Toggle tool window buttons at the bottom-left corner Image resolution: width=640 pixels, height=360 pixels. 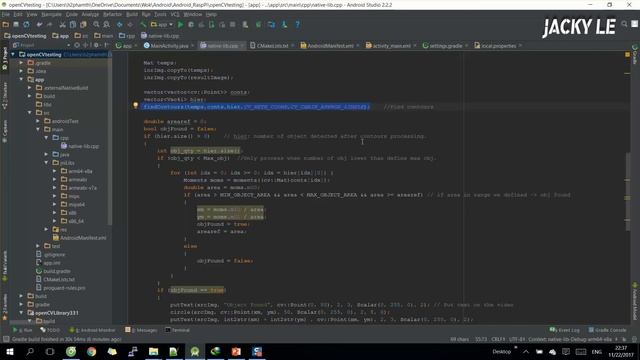pyautogui.click(x=6, y=339)
